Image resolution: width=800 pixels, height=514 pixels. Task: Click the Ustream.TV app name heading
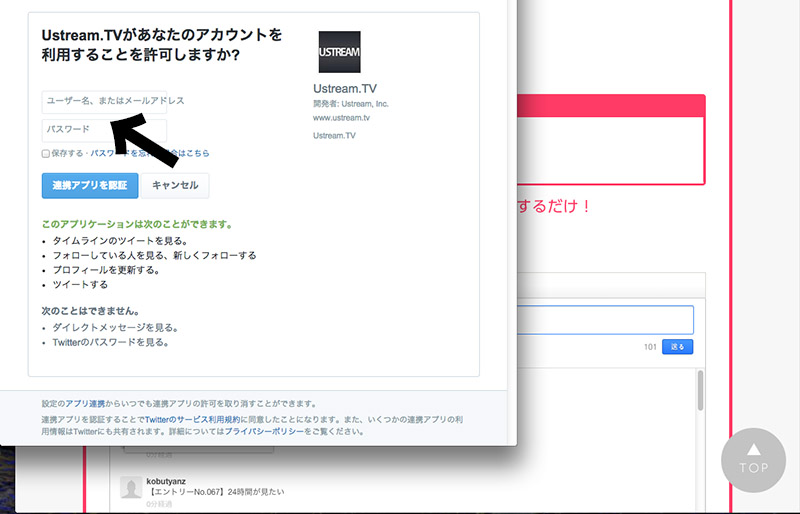[345, 89]
